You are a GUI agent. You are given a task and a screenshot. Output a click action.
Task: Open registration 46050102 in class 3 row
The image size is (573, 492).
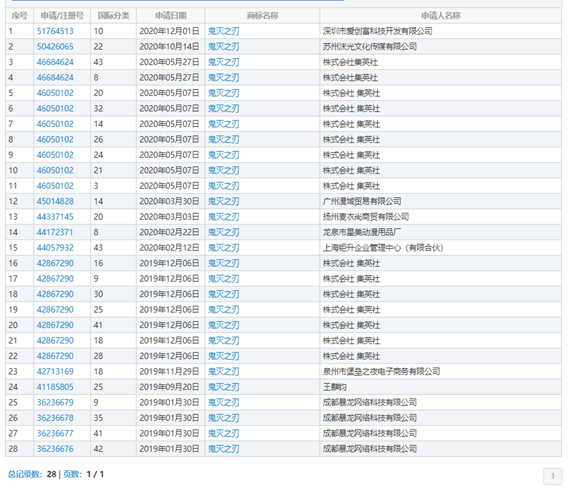point(55,186)
